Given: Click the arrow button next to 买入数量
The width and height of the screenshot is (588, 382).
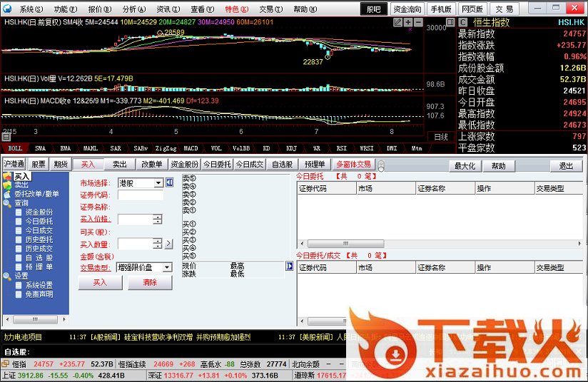Looking at the screenshot, I should tap(168, 244).
